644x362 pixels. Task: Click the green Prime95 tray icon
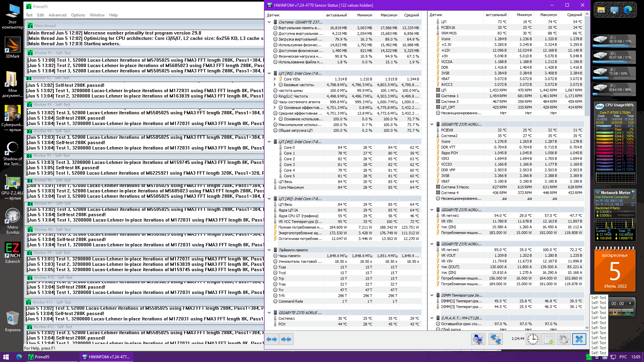(x=589, y=357)
